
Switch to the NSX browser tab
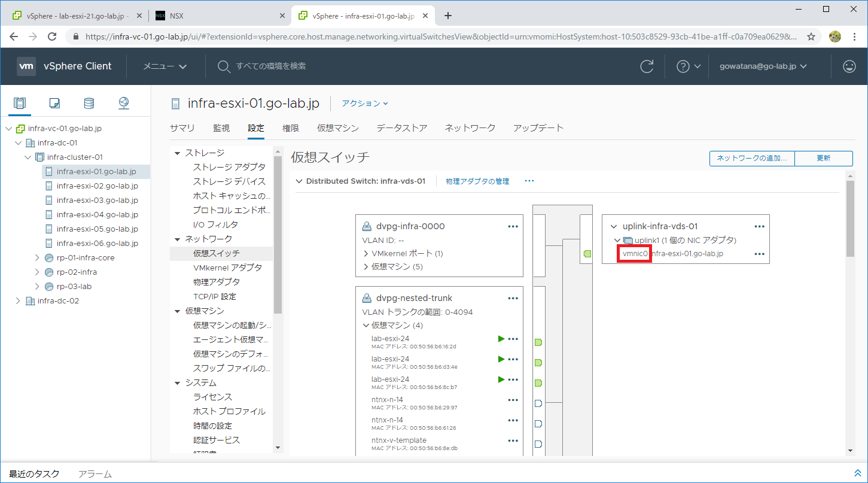click(219, 16)
